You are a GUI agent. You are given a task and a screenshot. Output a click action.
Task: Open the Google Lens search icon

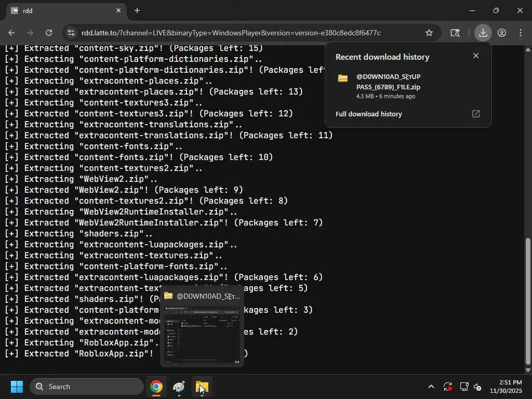point(455,33)
